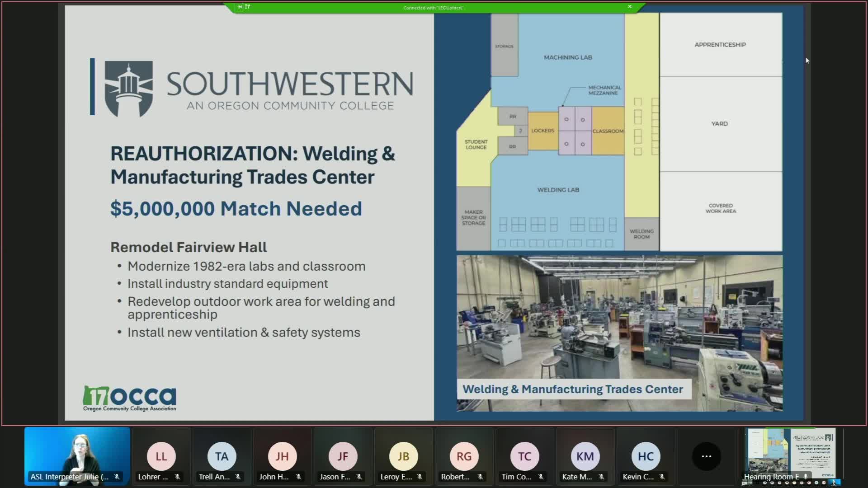Image resolution: width=868 pixels, height=488 pixels.
Task: Click muted mic icon beside Leroy E...
Action: pos(420,477)
